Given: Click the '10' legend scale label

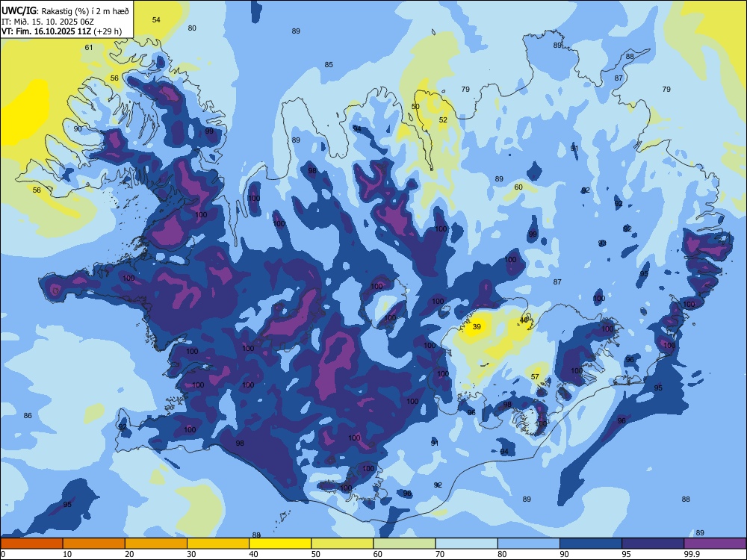Looking at the screenshot, I should coord(67,554).
